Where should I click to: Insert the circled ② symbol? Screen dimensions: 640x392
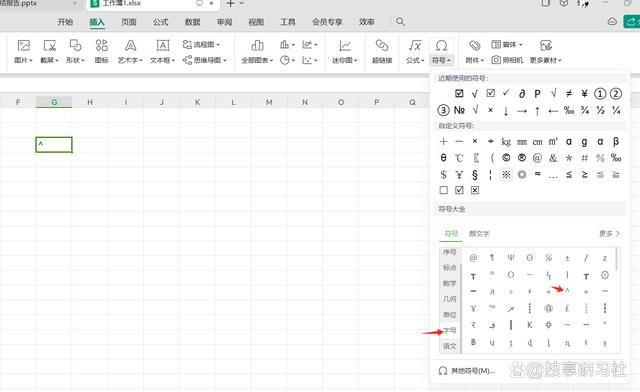pos(616,94)
